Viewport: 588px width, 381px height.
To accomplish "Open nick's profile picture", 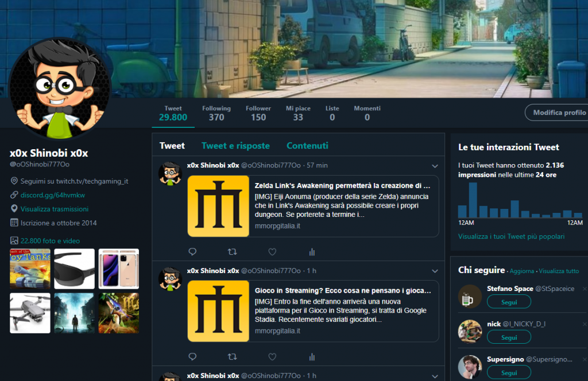I will point(470,331).
